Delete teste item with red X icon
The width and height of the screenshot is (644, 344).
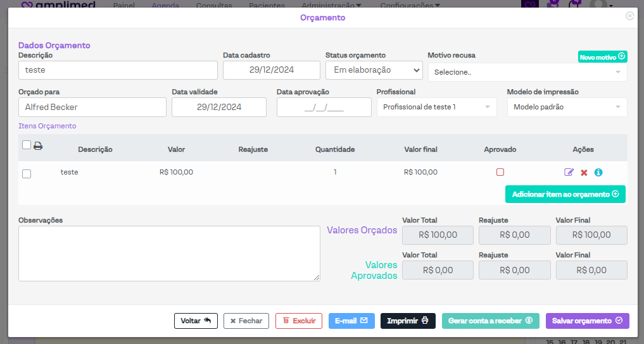[584, 173]
